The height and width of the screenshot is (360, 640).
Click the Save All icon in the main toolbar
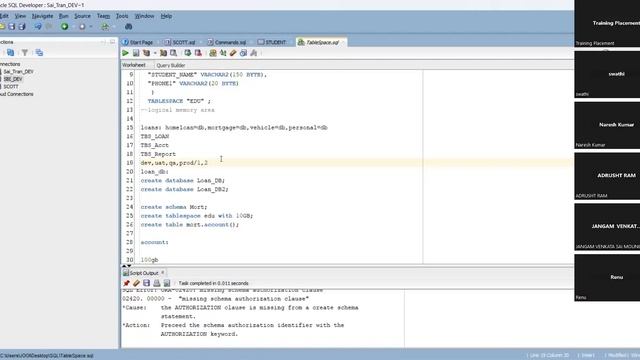(x=22, y=27)
